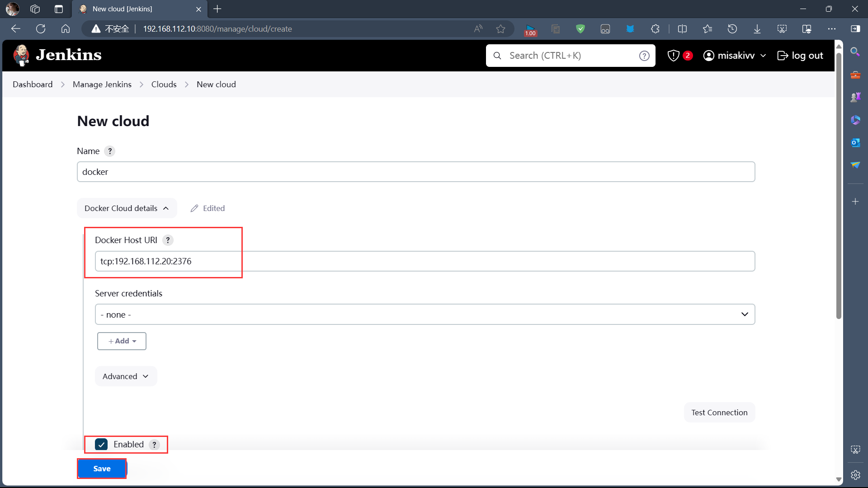Click the Enabled help question icon
This screenshot has height=488, width=868.
tap(154, 445)
